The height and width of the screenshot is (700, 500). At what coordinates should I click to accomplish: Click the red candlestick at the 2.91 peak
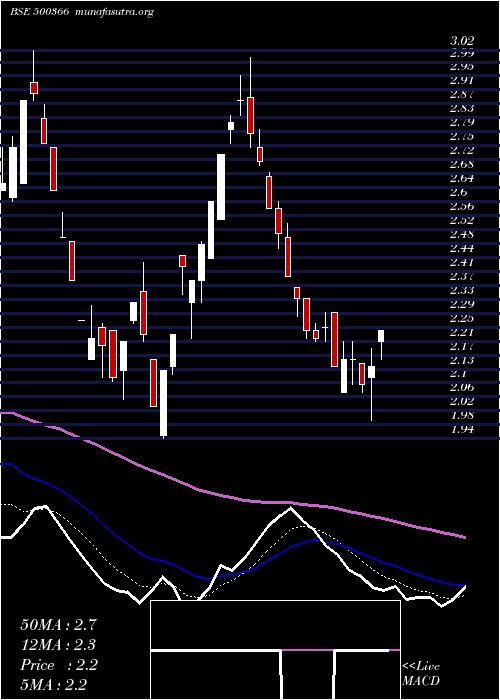tap(34, 88)
